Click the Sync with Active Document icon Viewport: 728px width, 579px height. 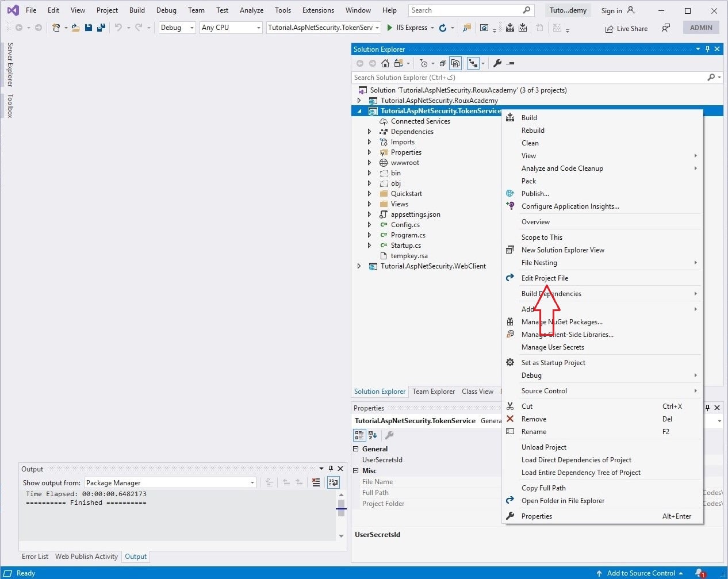[473, 63]
